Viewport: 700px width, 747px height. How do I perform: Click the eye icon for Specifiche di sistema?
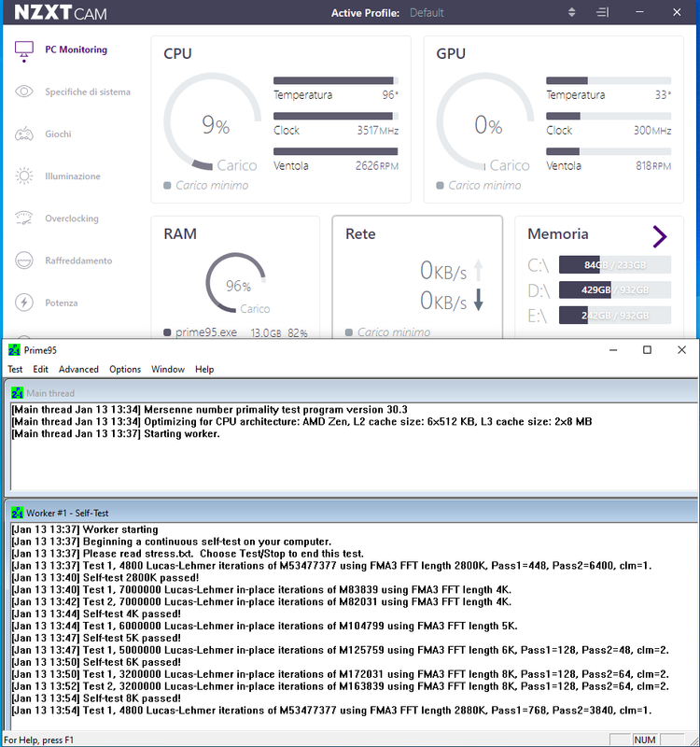[24, 92]
